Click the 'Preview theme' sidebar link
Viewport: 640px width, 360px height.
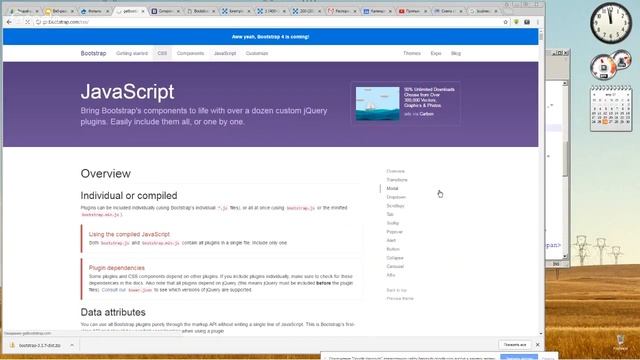pos(400,298)
